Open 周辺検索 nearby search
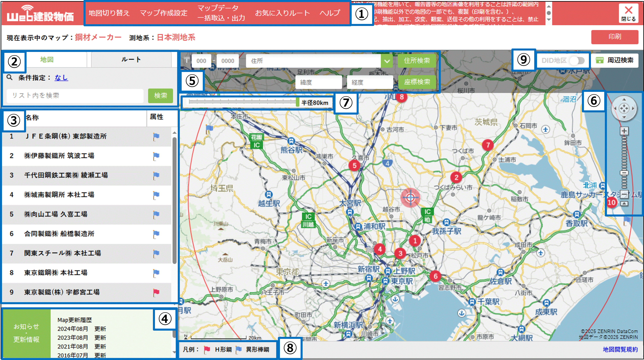The image size is (644, 360). click(615, 60)
